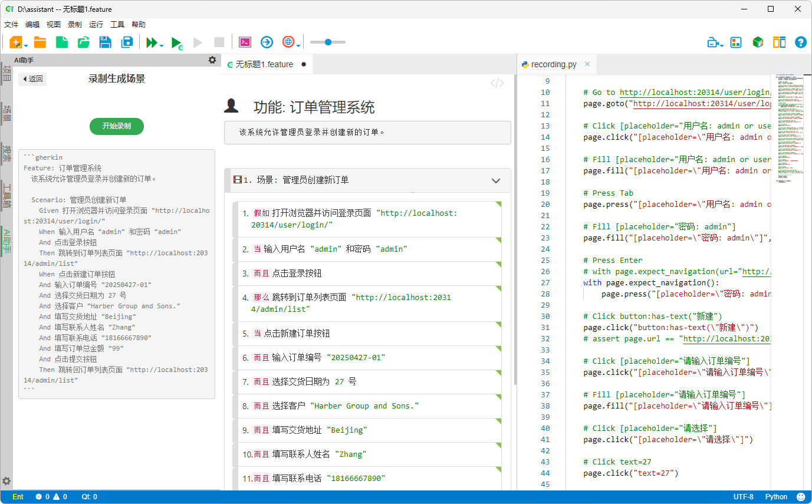812x504 pixels.
Task: Click the AI助手 panel gear icon
Action: pyautogui.click(x=212, y=60)
